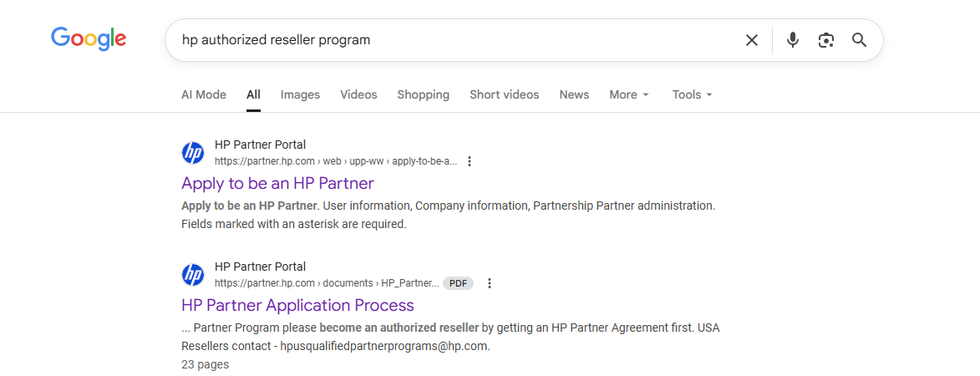Screen dimensions: 980x376
Task: Open search by image camera icon
Action: (826, 40)
